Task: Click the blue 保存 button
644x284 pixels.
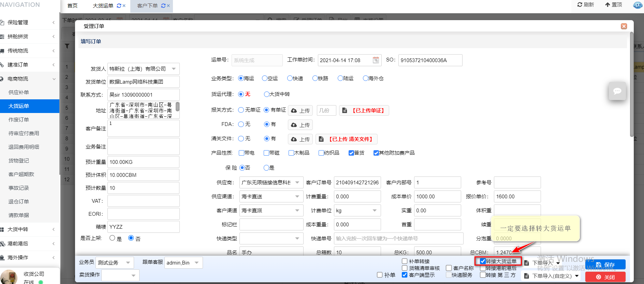Action: point(605,265)
